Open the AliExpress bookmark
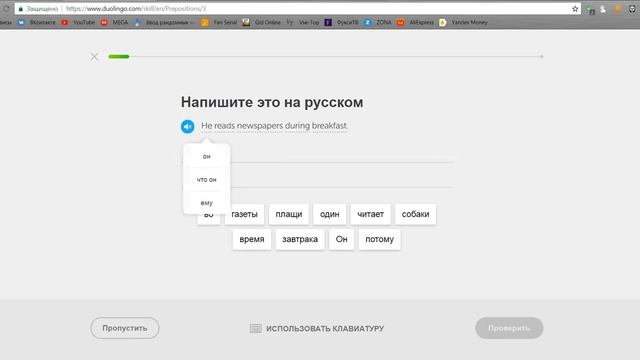 pos(416,22)
